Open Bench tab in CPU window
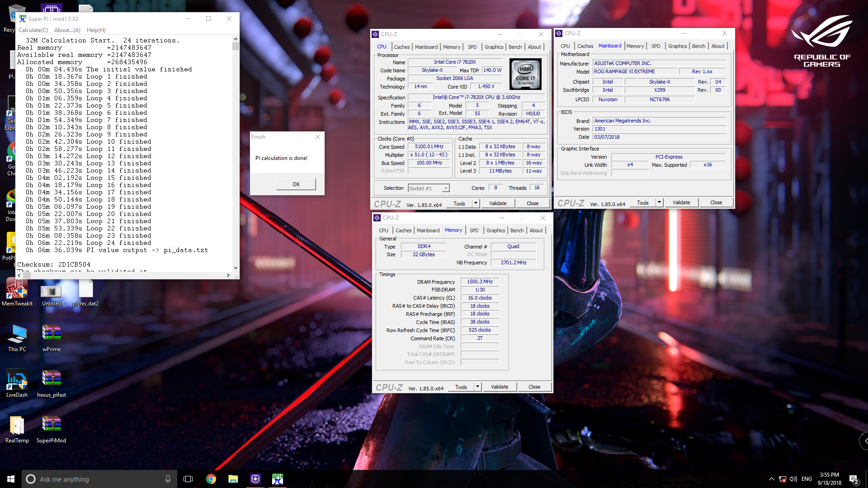The height and width of the screenshot is (488, 868). pos(515,47)
